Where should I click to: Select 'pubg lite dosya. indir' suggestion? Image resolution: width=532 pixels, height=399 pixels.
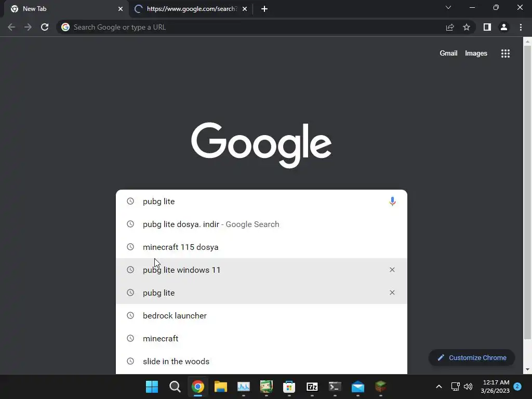[x=261, y=224]
